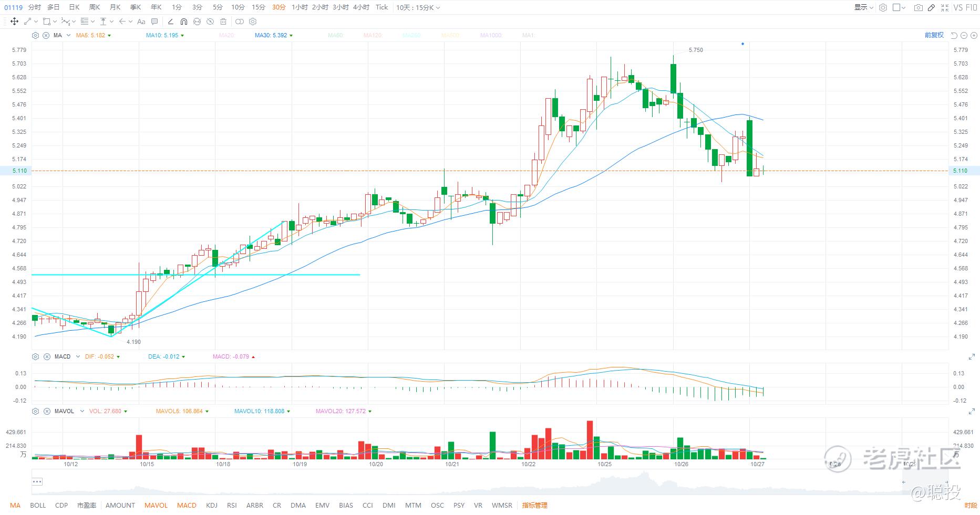Image resolution: width=980 pixels, height=515 pixels.
Task: Click the VS compare button
Action: point(958,7)
